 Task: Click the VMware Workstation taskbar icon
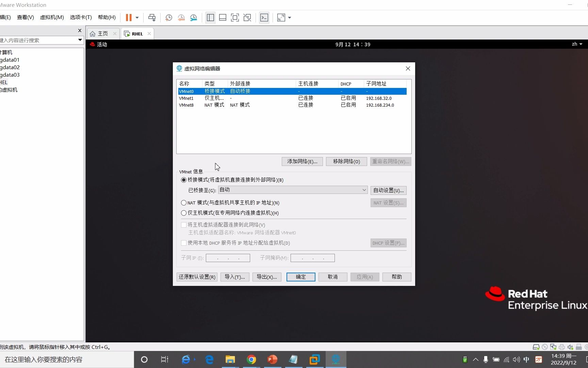[315, 359]
